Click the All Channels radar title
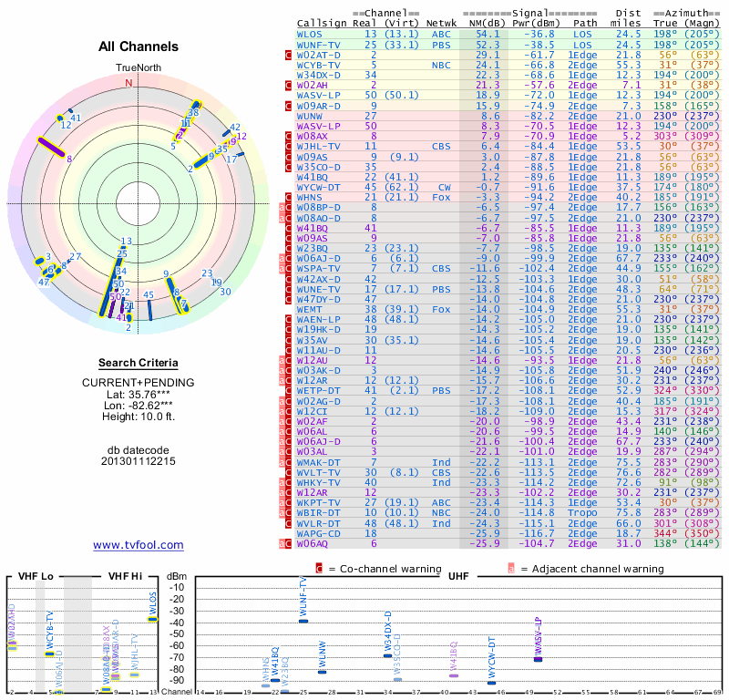The width and height of the screenshot is (729, 700). tap(139, 46)
